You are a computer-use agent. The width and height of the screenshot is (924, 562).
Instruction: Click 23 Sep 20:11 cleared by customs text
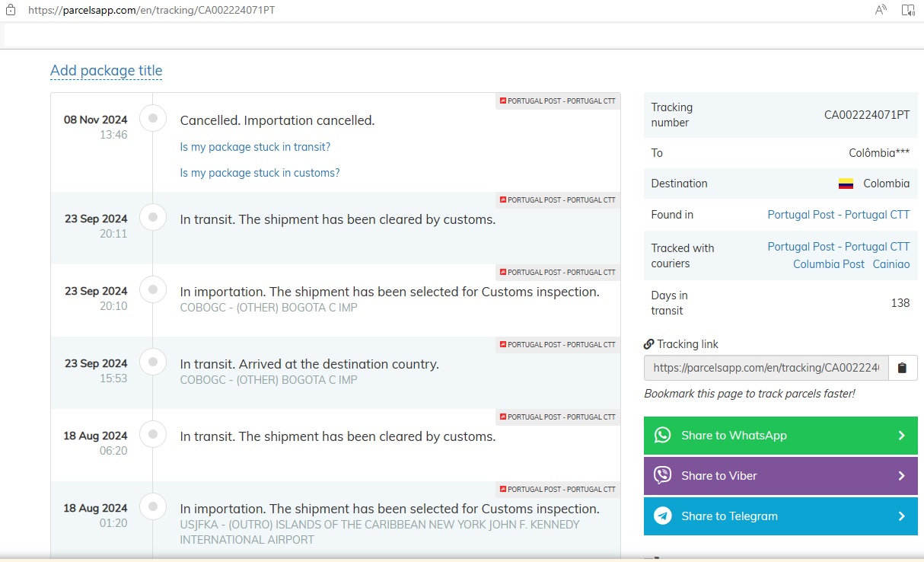click(338, 219)
